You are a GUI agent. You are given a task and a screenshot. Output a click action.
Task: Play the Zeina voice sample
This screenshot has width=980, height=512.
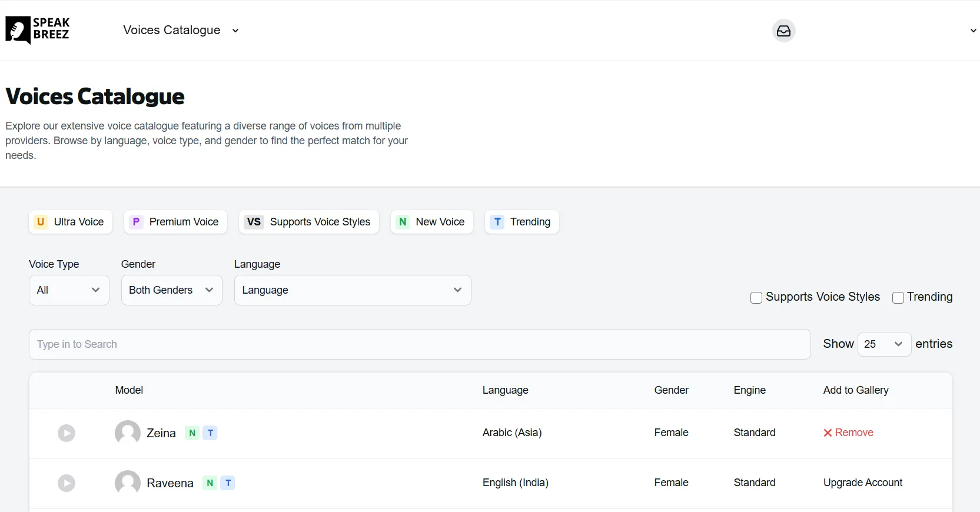point(67,433)
